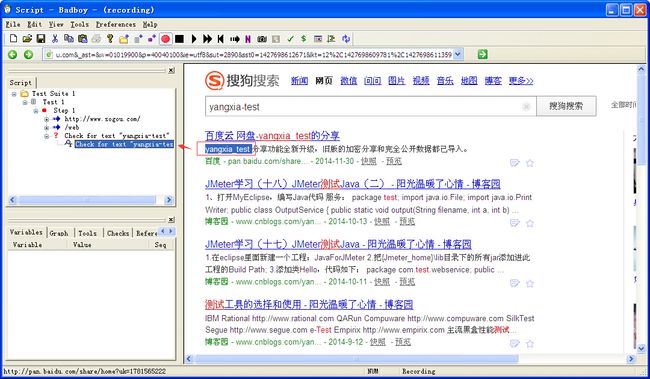Screen dimensions: 650x379
Task: Toggle the purple N request mode icon
Action: click(x=248, y=39)
